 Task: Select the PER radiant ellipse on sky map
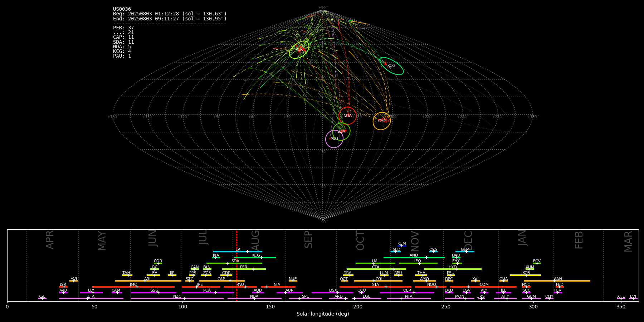point(299,49)
